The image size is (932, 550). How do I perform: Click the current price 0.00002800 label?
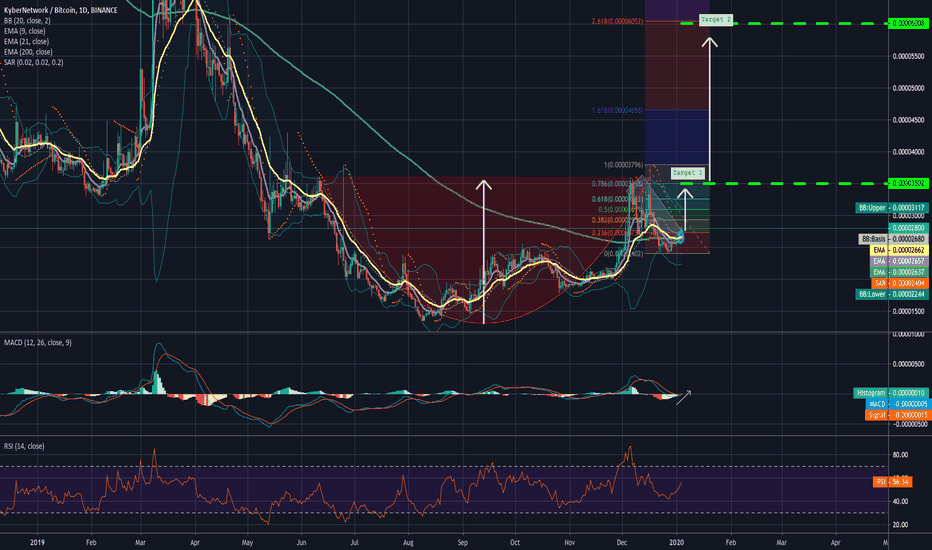908,228
